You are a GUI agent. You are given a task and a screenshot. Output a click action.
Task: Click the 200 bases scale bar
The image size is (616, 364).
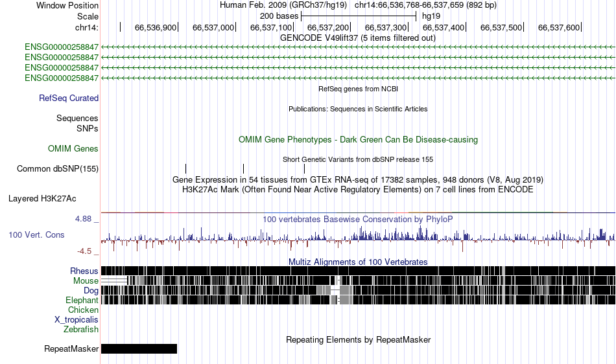(x=359, y=16)
